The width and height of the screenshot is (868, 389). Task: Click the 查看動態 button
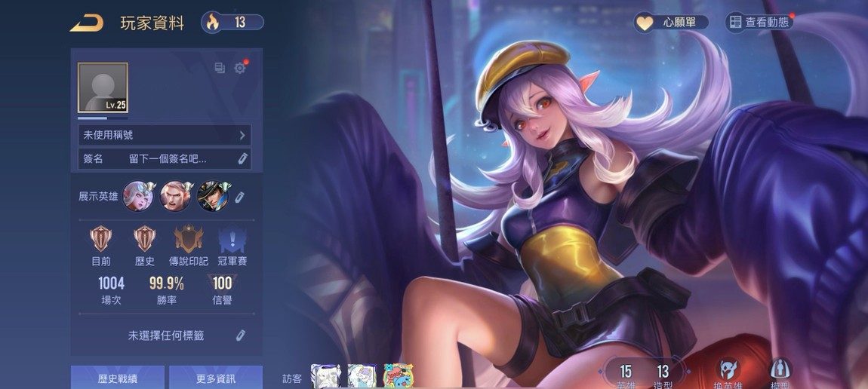759,23
